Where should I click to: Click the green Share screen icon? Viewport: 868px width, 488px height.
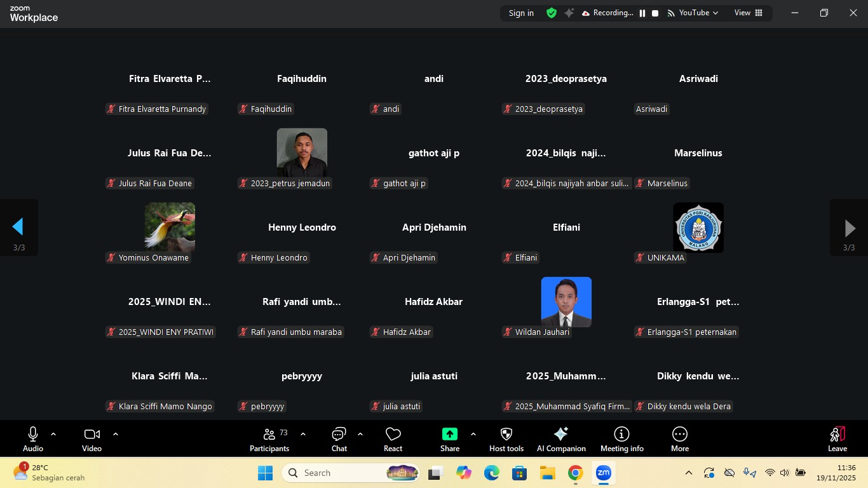[x=449, y=434]
